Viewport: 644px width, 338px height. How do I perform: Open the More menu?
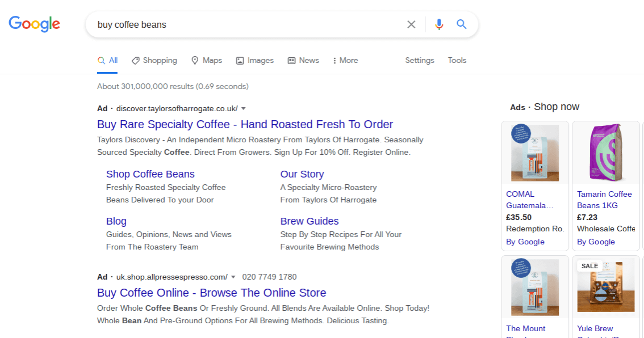tap(345, 61)
